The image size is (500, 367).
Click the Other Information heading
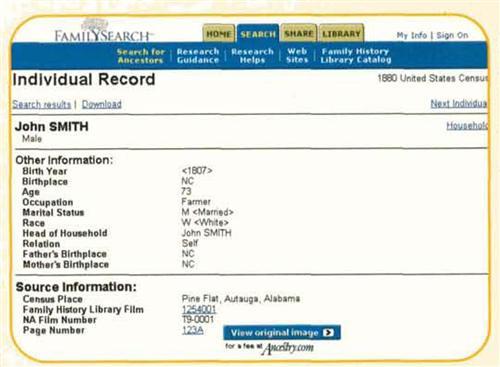click(64, 160)
